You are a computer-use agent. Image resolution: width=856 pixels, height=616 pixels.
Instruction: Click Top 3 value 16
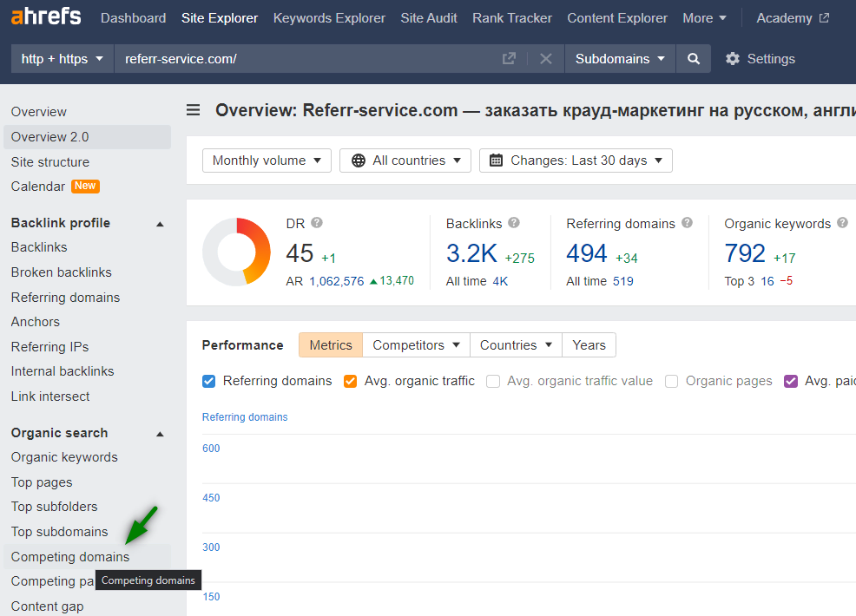click(767, 281)
